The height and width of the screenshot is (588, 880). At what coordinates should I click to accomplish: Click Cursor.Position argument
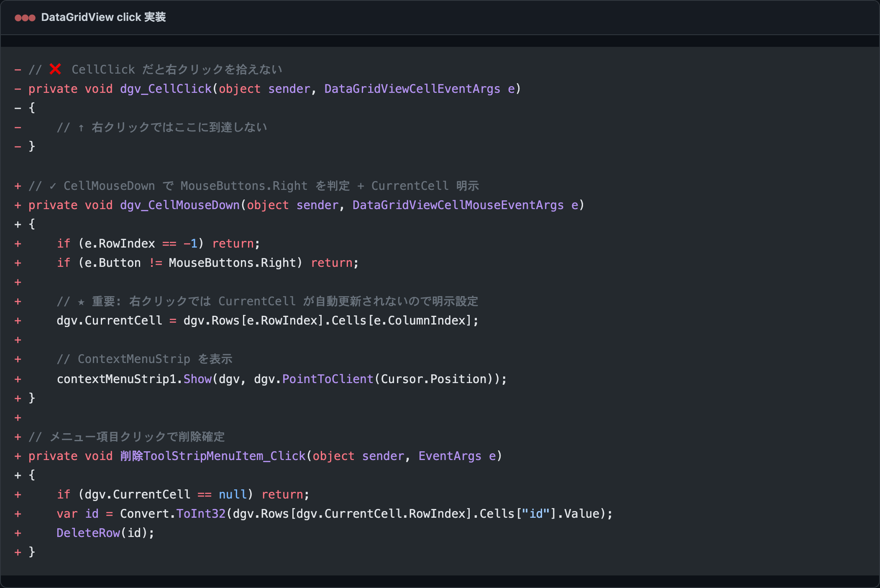(x=434, y=379)
